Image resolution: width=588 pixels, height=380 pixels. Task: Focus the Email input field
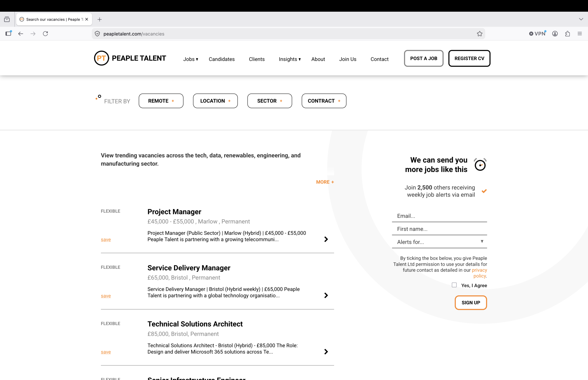pos(439,216)
